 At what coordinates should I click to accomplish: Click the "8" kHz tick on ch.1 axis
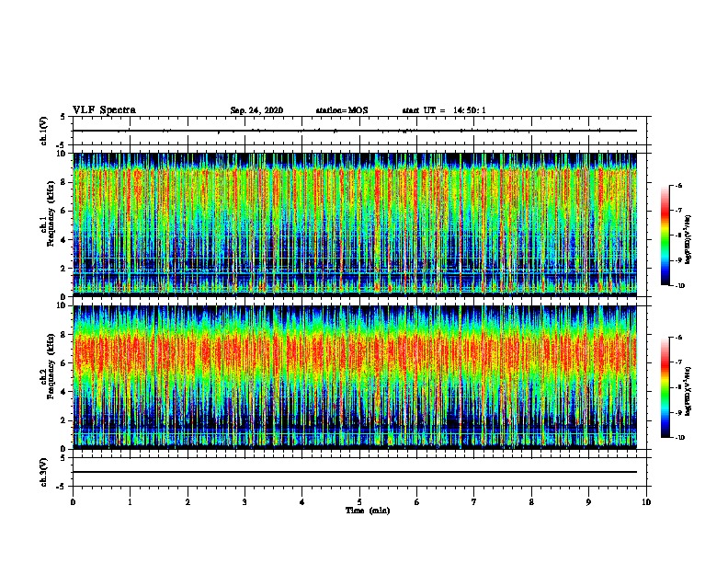[64, 182]
